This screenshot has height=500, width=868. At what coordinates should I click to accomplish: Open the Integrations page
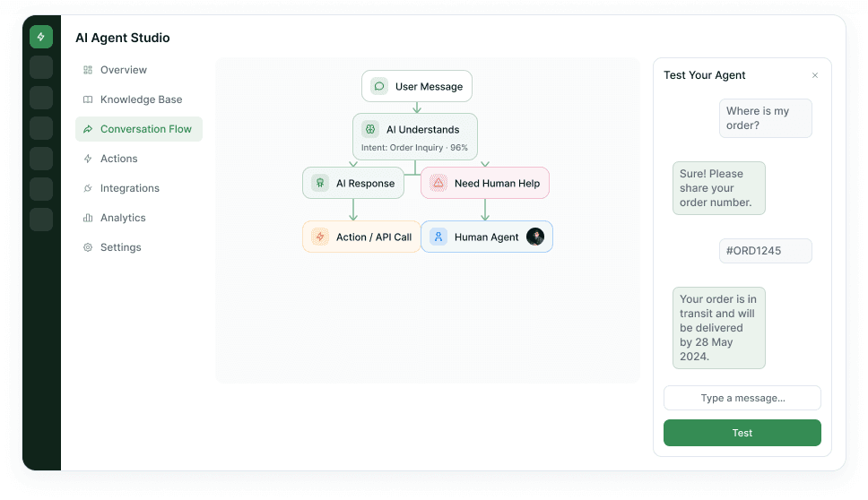coord(139,188)
